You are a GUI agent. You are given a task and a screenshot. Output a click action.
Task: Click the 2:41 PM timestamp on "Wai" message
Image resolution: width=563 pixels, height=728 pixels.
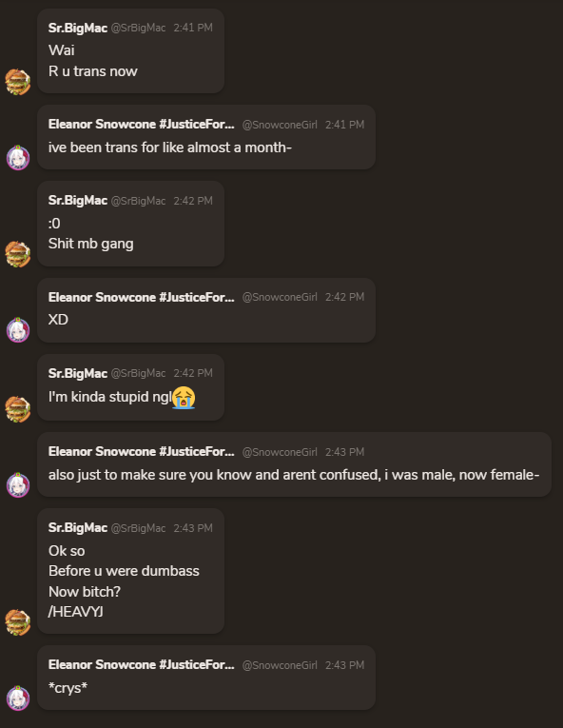tap(193, 28)
